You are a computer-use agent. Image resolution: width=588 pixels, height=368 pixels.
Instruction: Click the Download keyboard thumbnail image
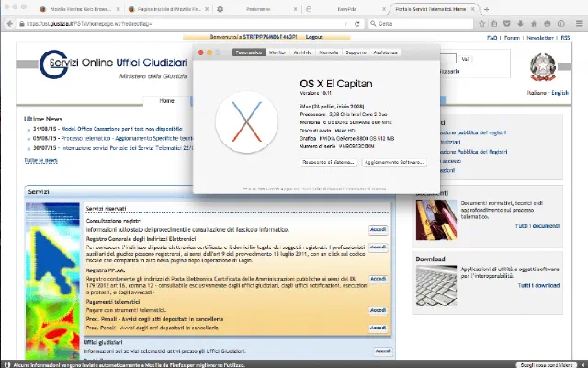(x=436, y=286)
